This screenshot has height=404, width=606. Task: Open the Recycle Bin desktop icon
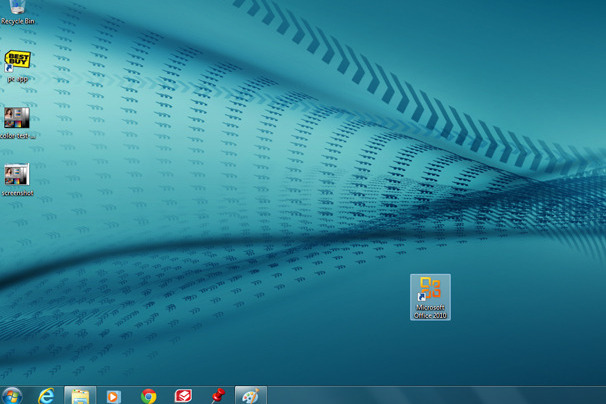17,8
